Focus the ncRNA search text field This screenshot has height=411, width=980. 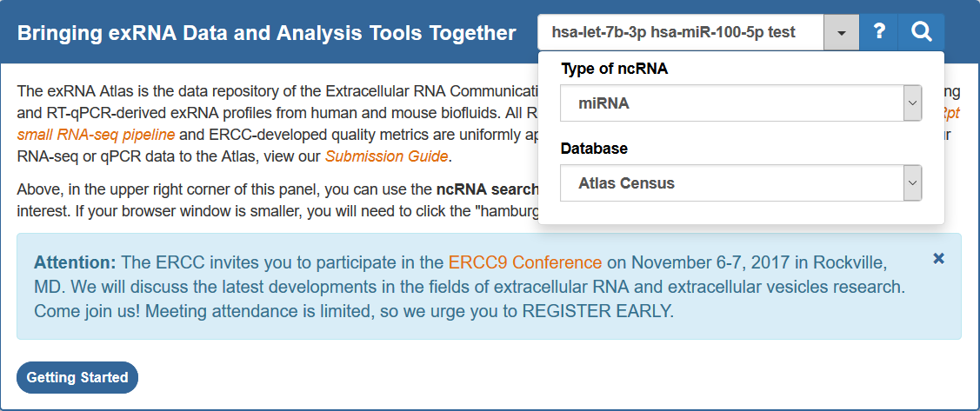click(680, 33)
